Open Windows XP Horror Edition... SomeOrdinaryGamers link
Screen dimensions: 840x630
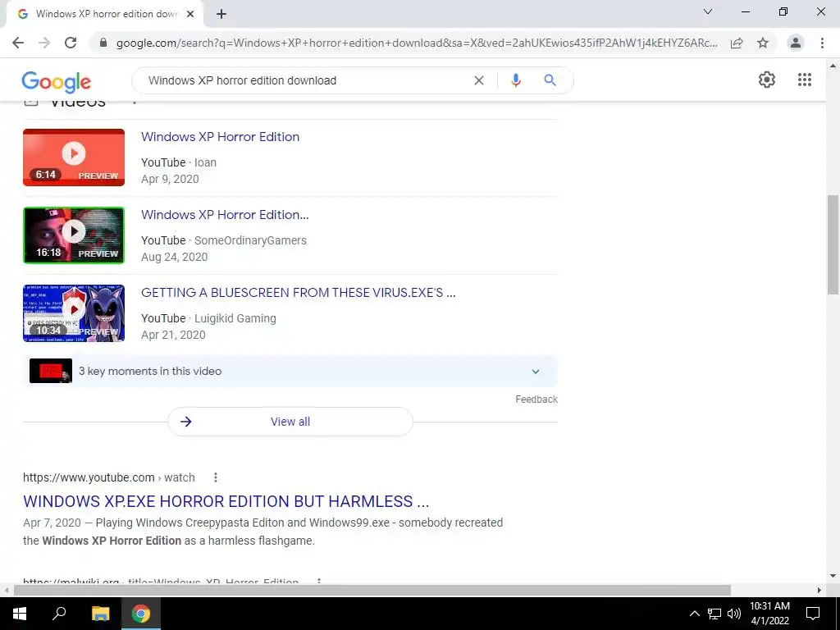[x=225, y=215]
